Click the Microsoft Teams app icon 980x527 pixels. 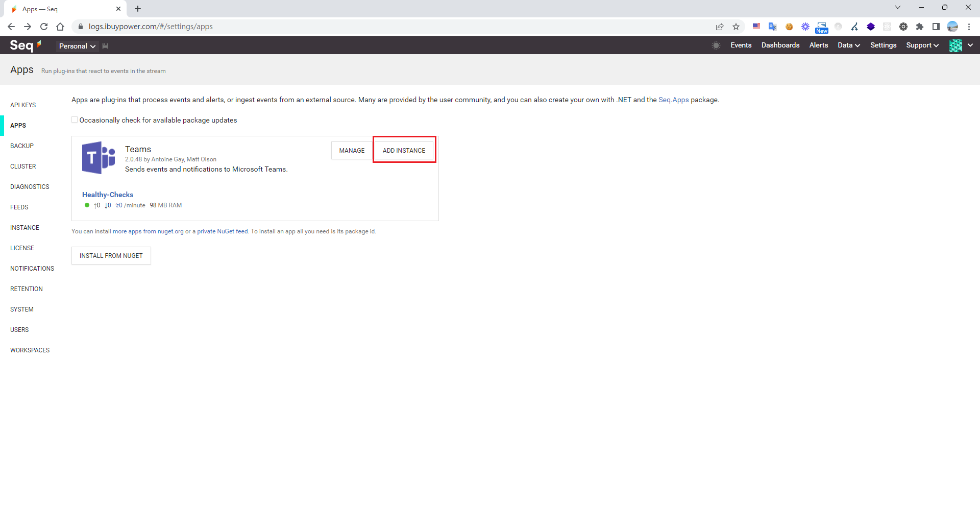tap(99, 158)
